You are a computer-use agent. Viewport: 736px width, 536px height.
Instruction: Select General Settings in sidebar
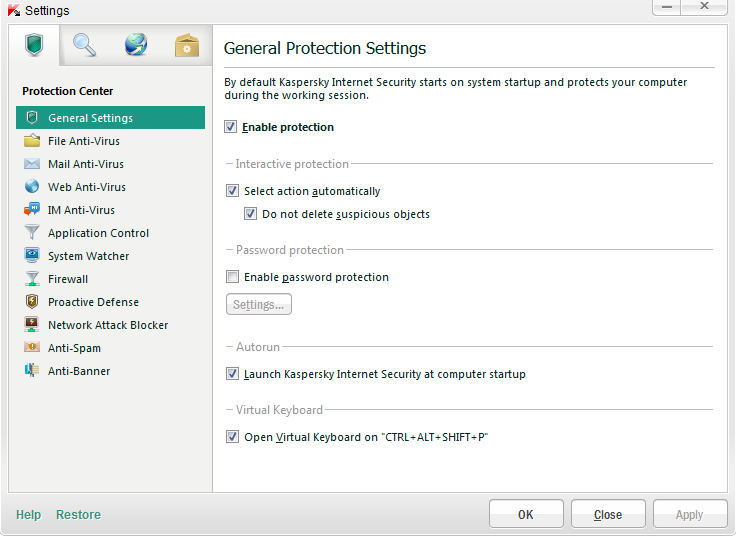pos(110,117)
